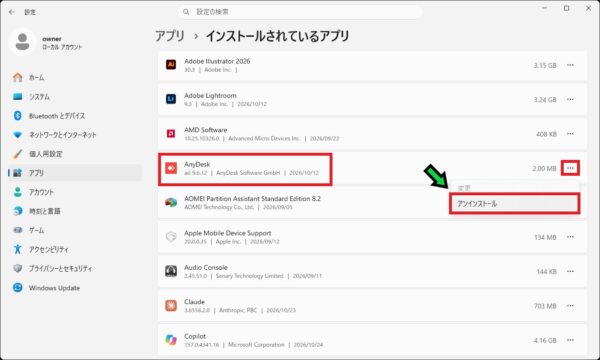
Task: Open 個人用設定 in sidebar
Action: click(x=75, y=154)
